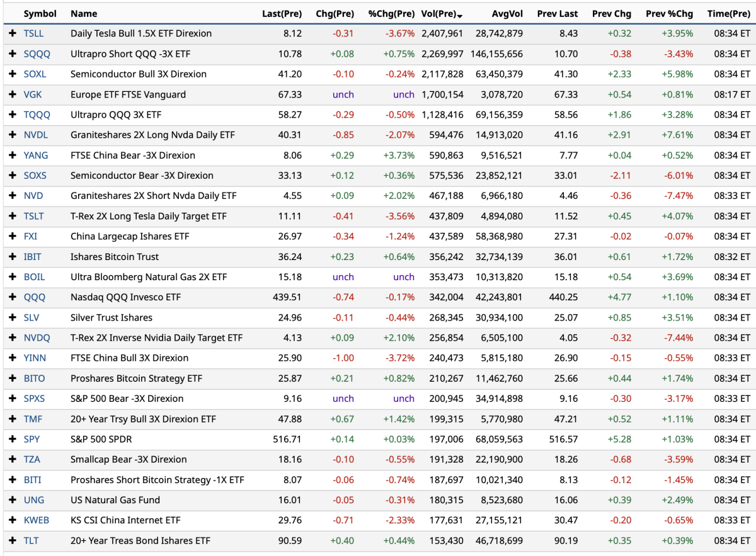This screenshot has width=756, height=556.
Task: Expand the SQQQ row plus icon
Action: 12,54
